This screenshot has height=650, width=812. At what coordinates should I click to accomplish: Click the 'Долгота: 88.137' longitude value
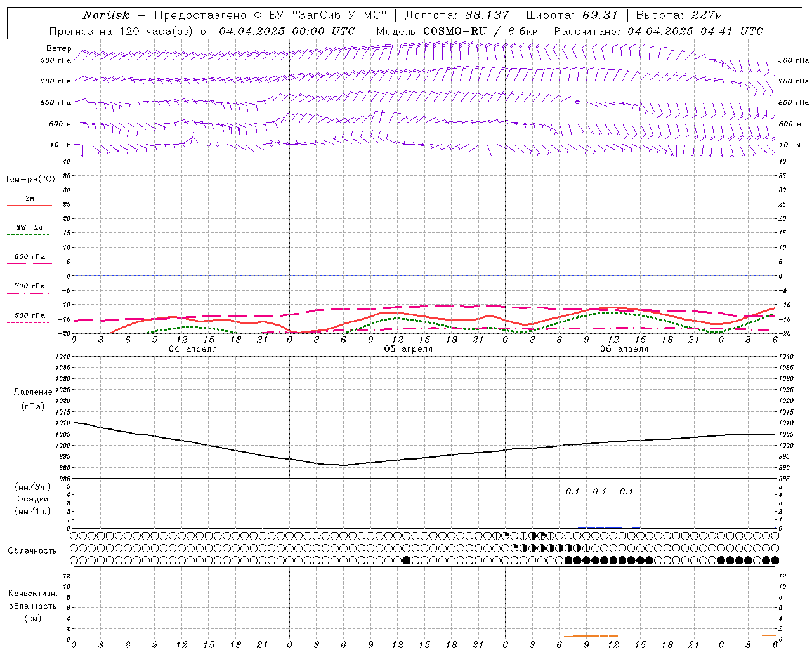pos(457,15)
